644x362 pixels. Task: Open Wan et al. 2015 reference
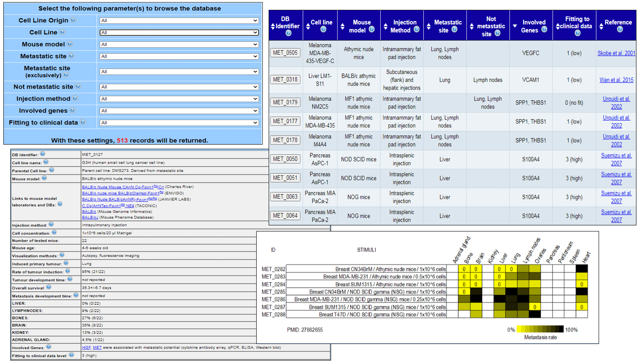(616, 80)
